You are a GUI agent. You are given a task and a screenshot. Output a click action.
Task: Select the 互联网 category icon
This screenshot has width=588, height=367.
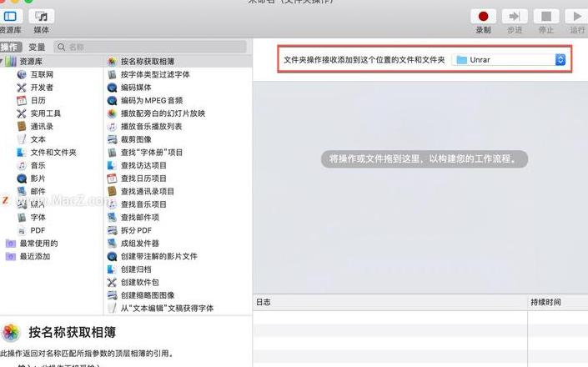tap(22, 74)
